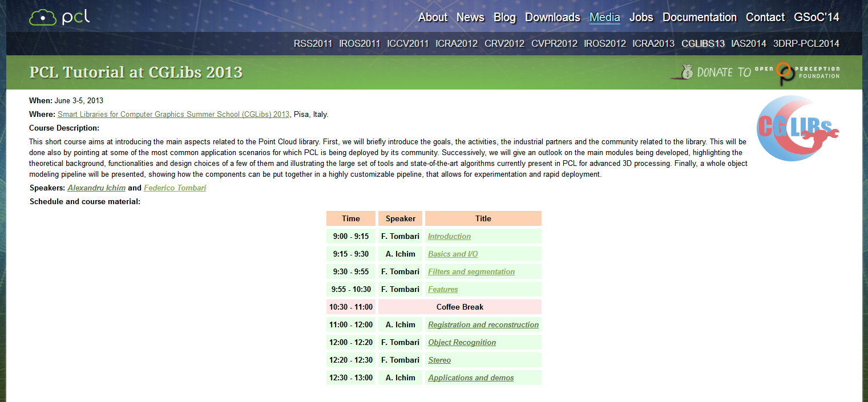Open the Features course material
This screenshot has height=402, width=868.
443,289
